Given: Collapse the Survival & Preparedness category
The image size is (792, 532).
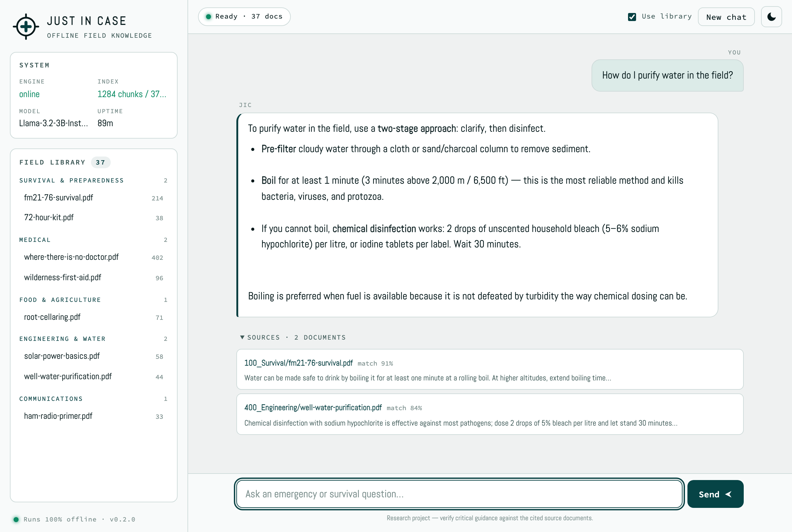Looking at the screenshot, I should 93,180.
